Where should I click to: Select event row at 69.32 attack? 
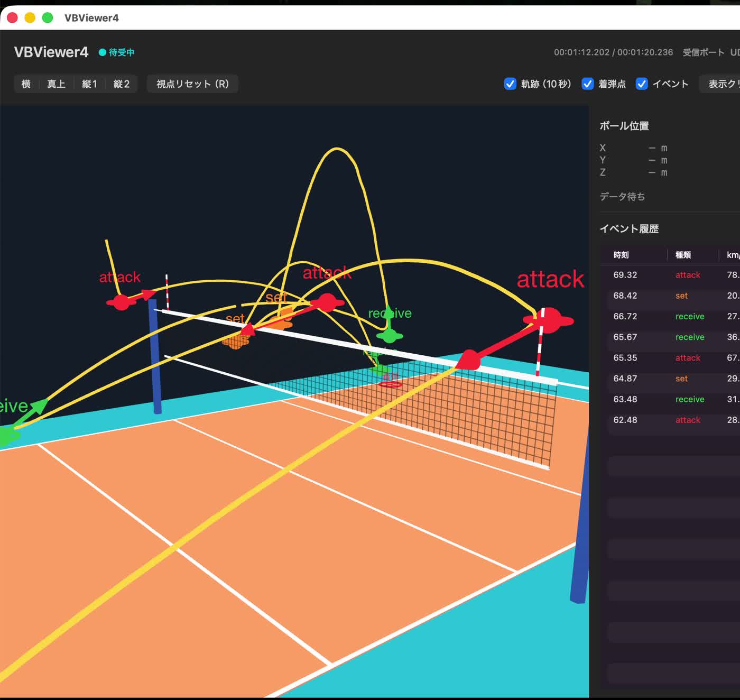click(x=674, y=275)
